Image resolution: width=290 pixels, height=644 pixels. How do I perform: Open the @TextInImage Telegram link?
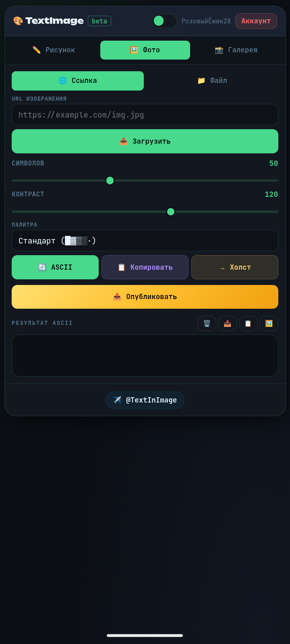145,400
